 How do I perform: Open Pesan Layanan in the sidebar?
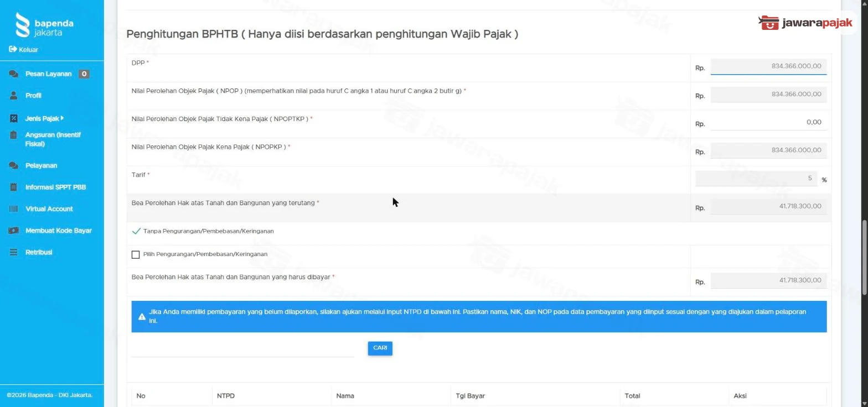click(x=48, y=74)
